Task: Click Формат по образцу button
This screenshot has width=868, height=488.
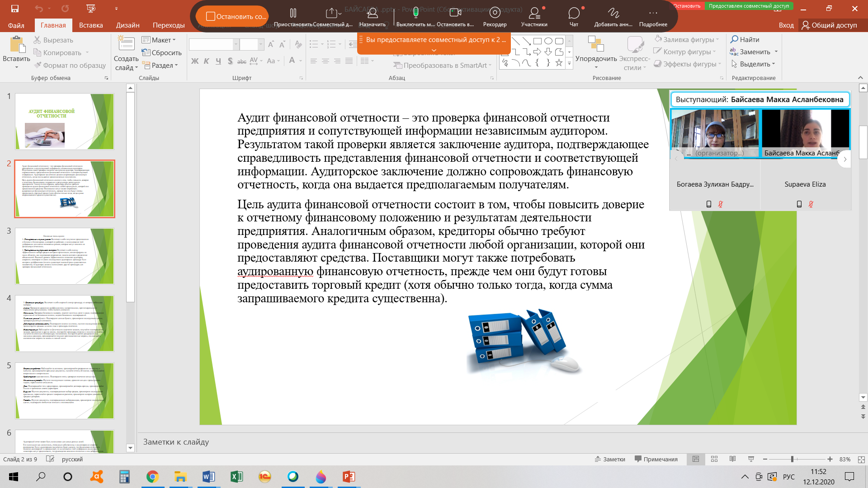Action: pyautogui.click(x=70, y=65)
